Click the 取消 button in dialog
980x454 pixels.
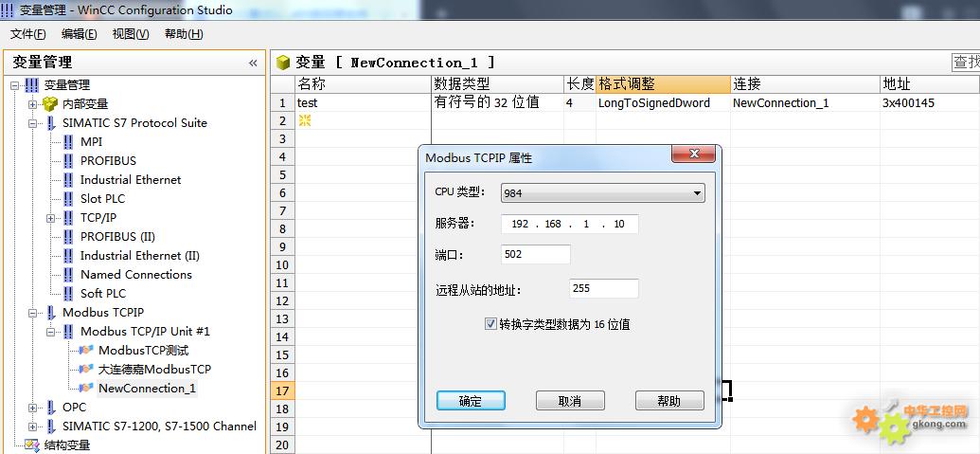[570, 401]
